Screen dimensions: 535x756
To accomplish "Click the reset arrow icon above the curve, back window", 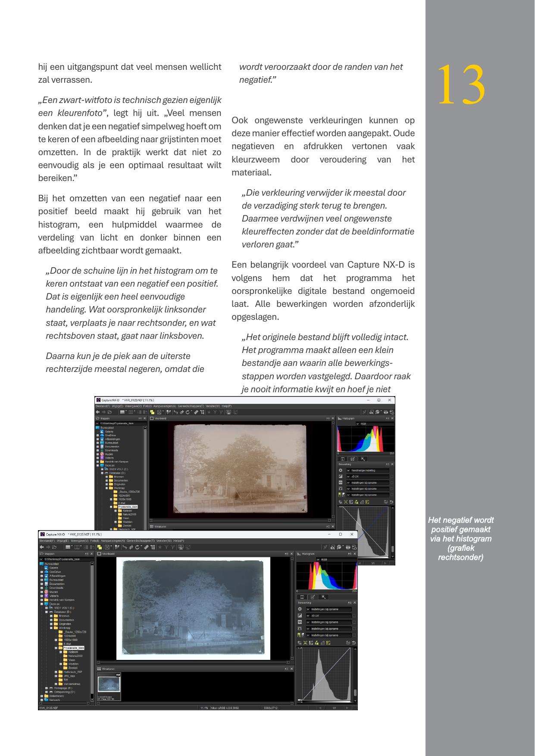I will [x=391, y=502].
